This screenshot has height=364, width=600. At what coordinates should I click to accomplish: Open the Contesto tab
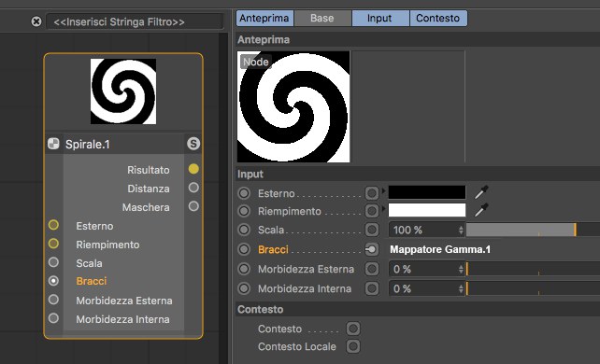[437, 18]
